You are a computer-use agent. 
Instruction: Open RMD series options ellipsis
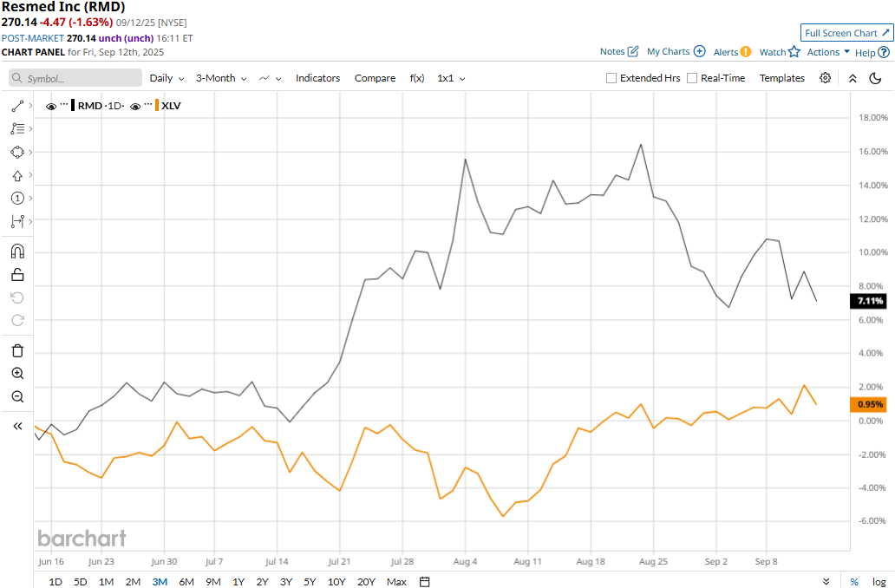(64, 105)
